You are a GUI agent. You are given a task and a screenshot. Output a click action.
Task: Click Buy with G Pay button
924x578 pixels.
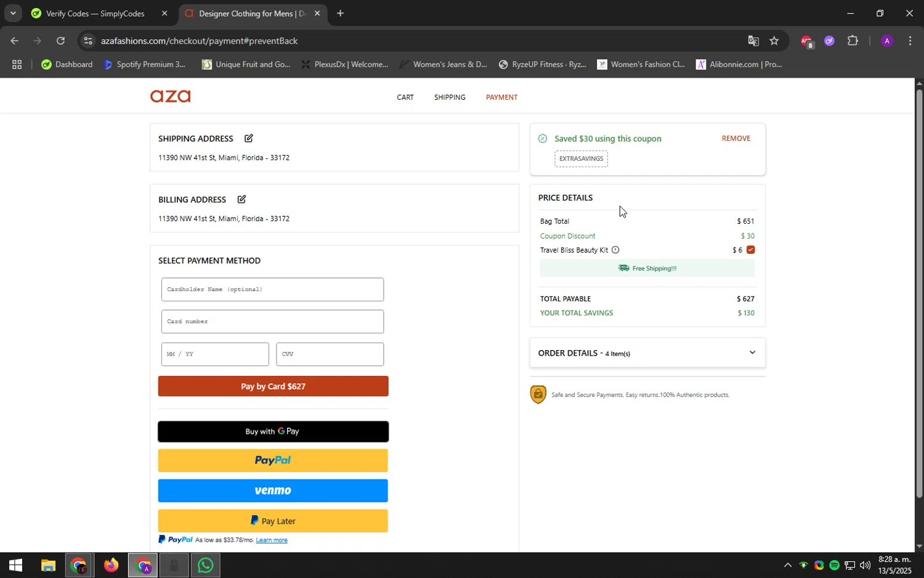click(x=273, y=431)
